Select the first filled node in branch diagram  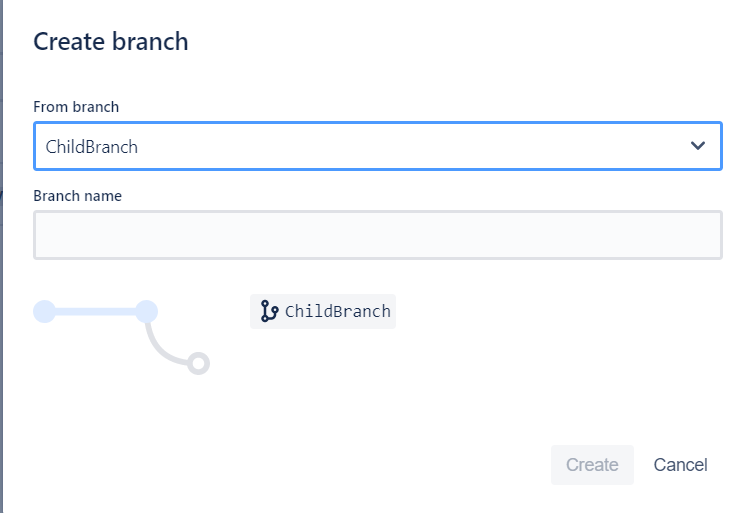coord(45,312)
